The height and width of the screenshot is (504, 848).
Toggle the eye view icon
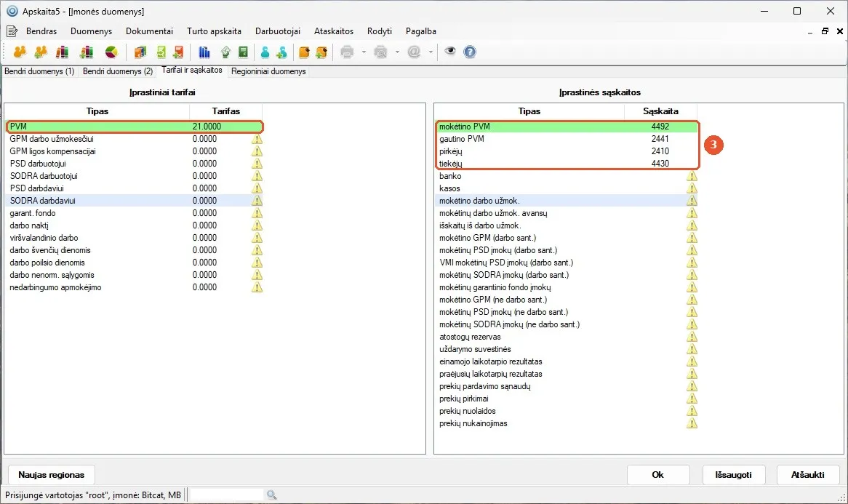[x=450, y=52]
